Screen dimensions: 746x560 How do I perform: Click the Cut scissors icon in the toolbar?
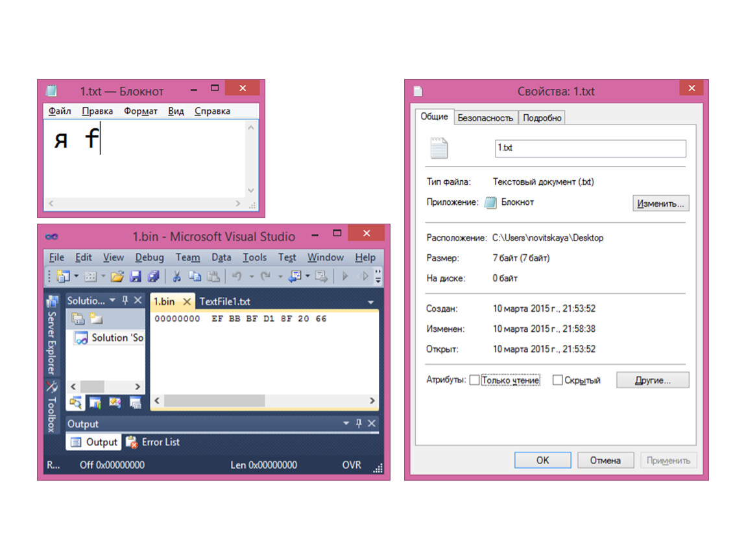pyautogui.click(x=176, y=277)
